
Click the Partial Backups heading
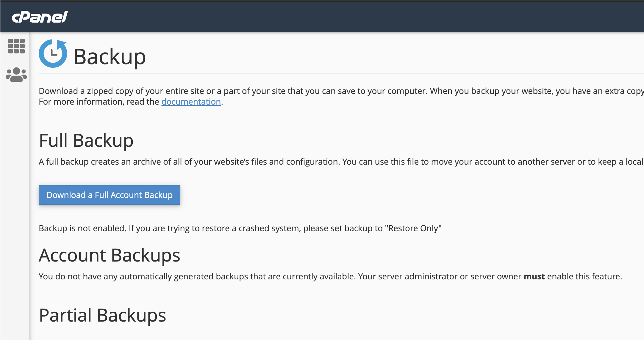(x=102, y=315)
